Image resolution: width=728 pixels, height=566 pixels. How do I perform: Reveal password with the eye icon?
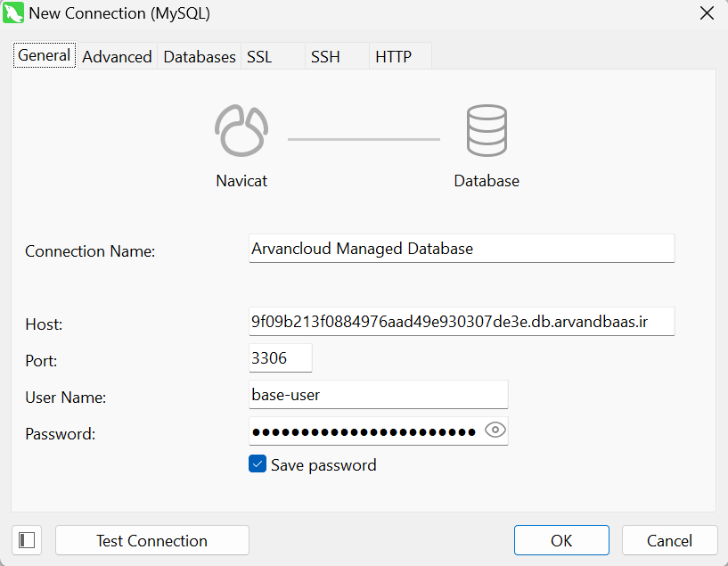click(x=495, y=431)
